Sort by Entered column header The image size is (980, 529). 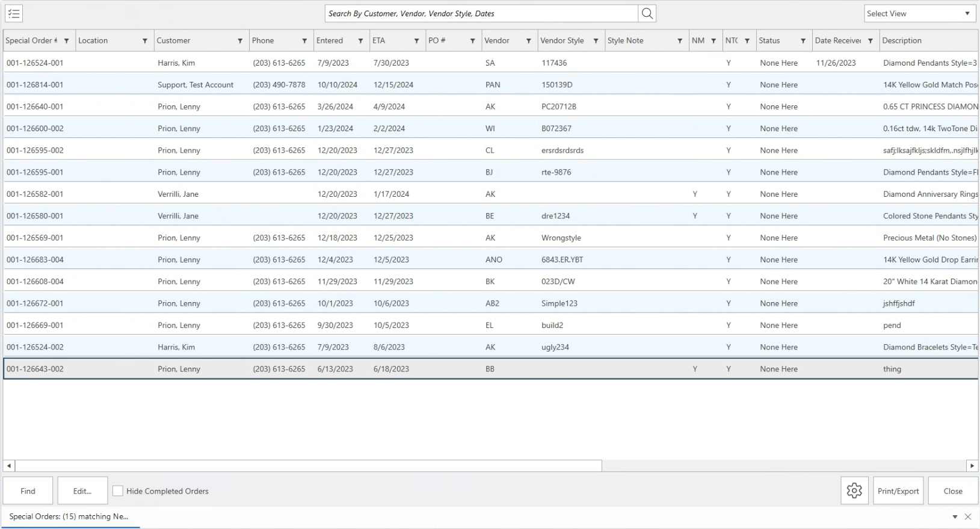[x=330, y=41]
